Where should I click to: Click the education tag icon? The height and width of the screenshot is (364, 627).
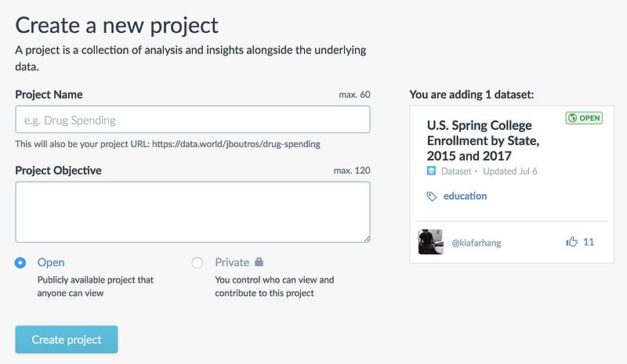(432, 196)
